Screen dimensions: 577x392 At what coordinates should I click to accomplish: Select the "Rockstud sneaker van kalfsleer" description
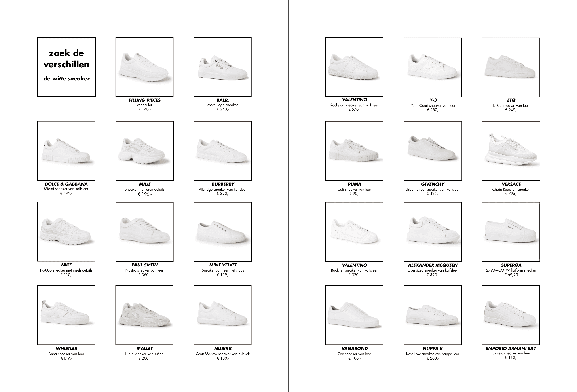354,105
